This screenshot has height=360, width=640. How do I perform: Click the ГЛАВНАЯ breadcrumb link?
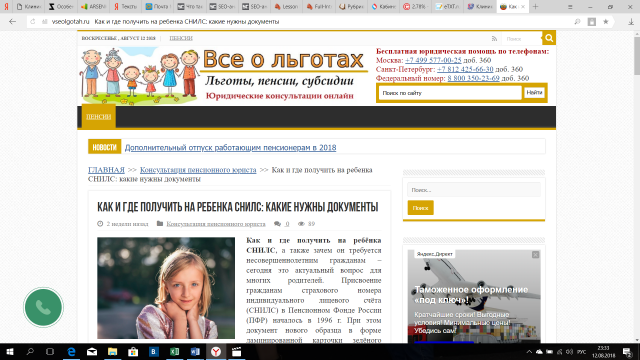click(x=106, y=170)
